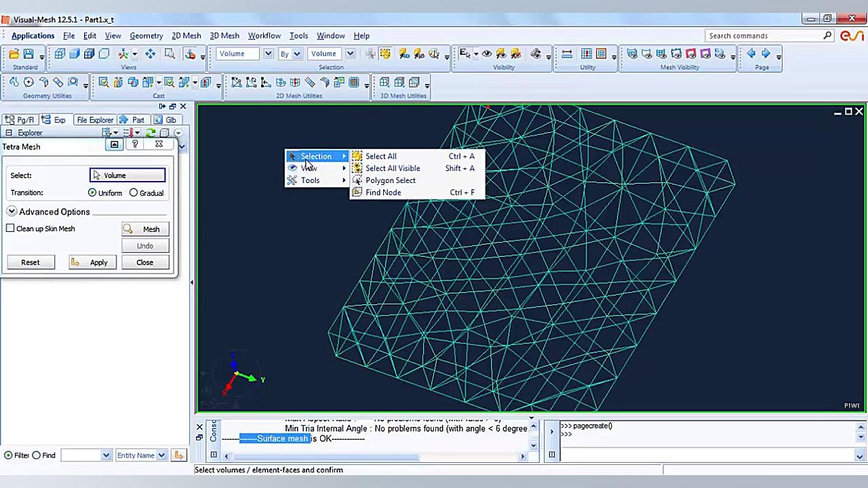
Task: Select the Filter radio button
Action: pyautogui.click(x=8, y=455)
